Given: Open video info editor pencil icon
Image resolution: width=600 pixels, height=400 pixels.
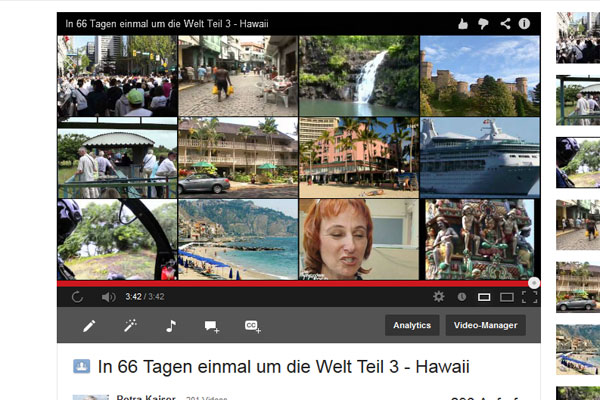Looking at the screenshot, I should [x=89, y=326].
